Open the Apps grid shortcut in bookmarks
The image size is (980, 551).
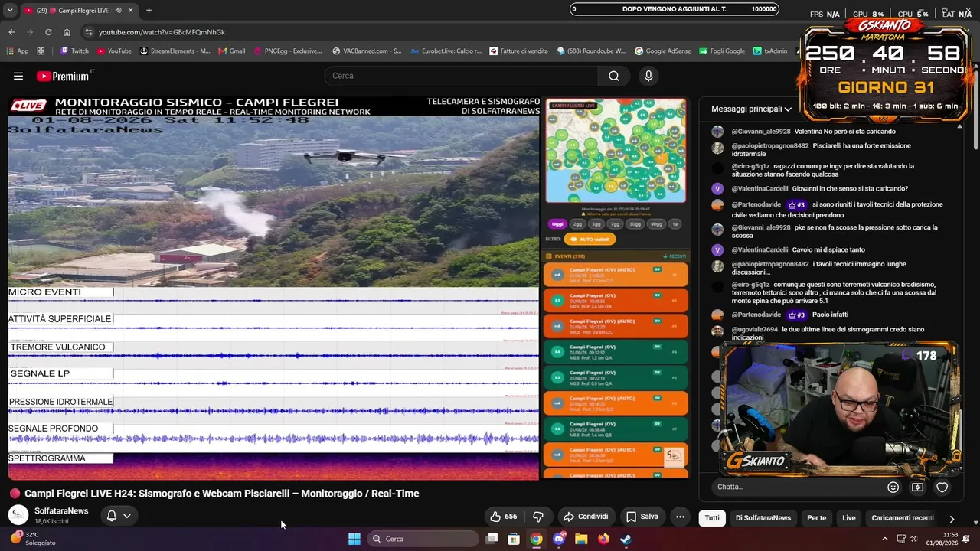tap(41, 51)
